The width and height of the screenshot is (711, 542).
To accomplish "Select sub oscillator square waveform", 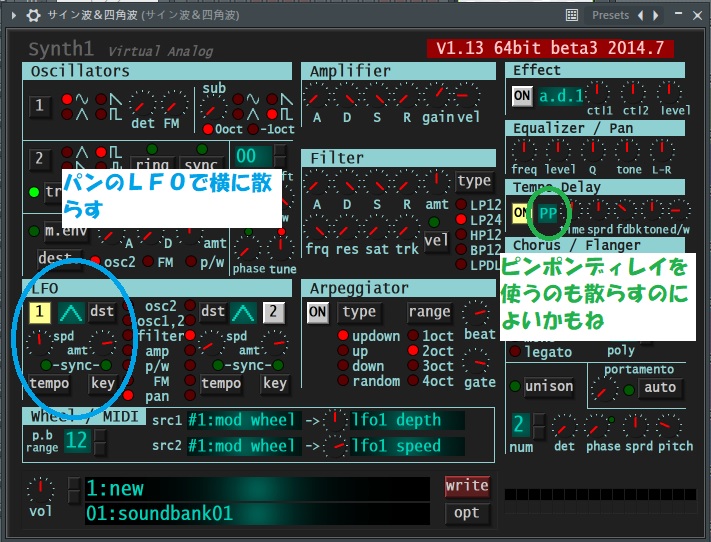I will pyautogui.click(x=272, y=114).
